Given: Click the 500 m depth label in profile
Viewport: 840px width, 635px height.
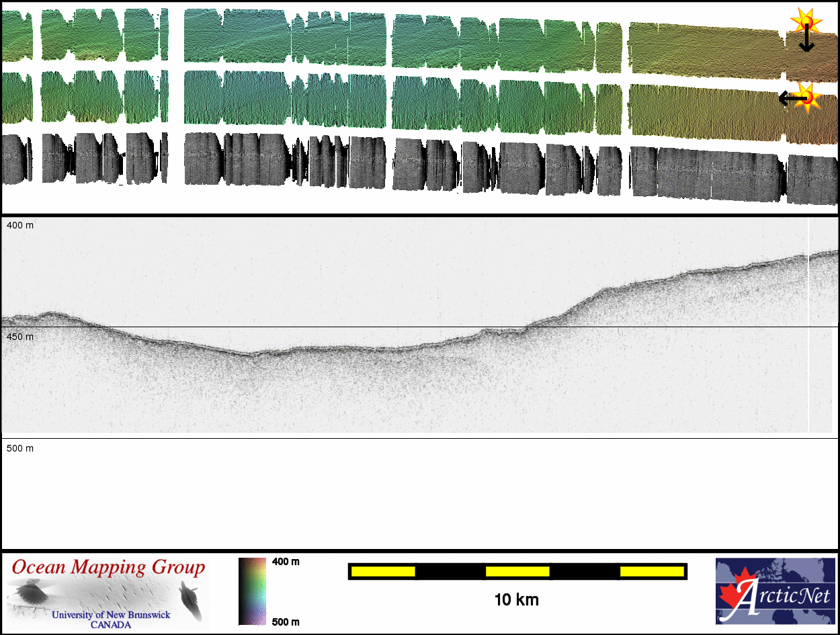Looking at the screenshot, I should pos(20,448).
